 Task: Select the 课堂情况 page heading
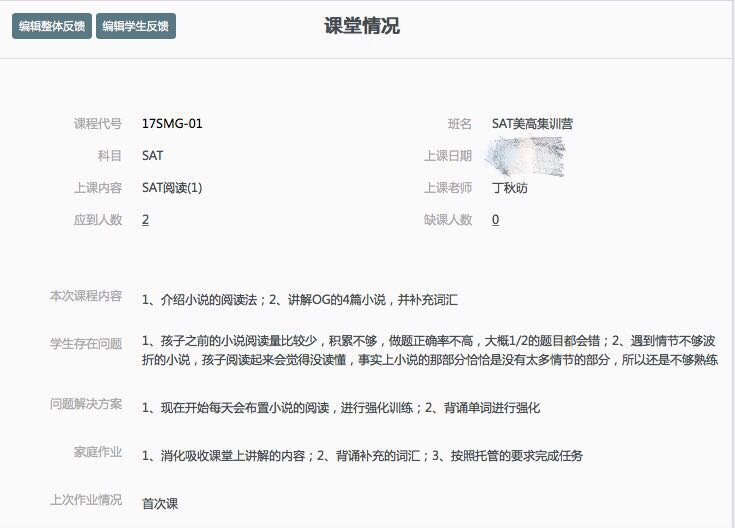click(x=361, y=26)
